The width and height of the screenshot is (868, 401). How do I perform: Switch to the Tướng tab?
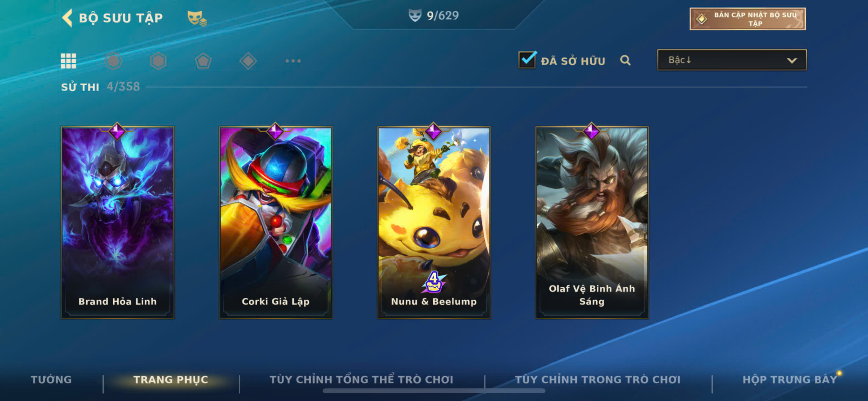pos(51,379)
